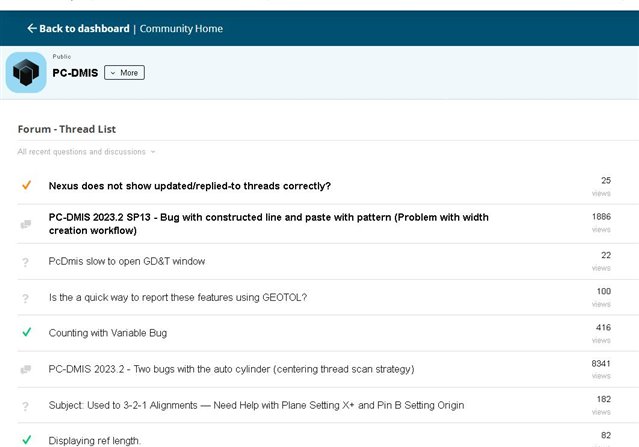Expand the More dropdown next to PC-DMIS
This screenshot has width=639, height=447.
(x=124, y=73)
